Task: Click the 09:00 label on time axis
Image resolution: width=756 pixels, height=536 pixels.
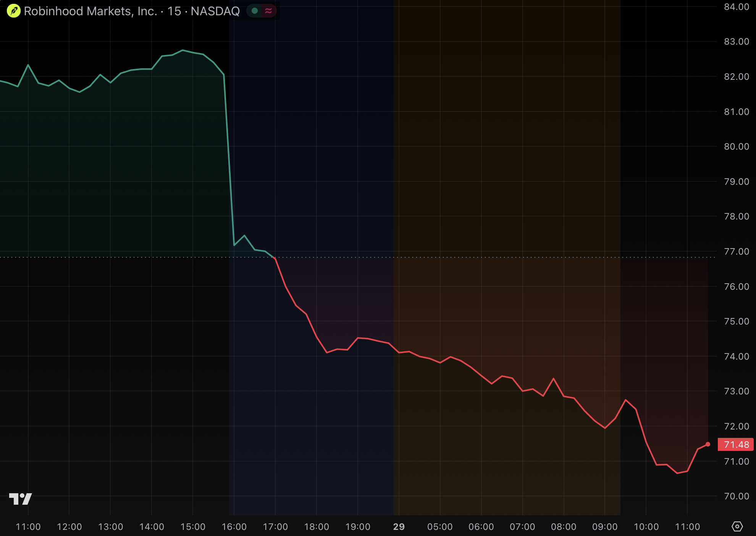Action: click(x=605, y=527)
